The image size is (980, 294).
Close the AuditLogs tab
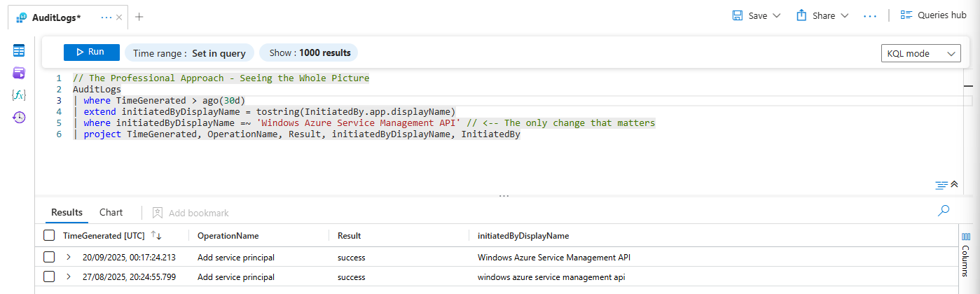[119, 17]
